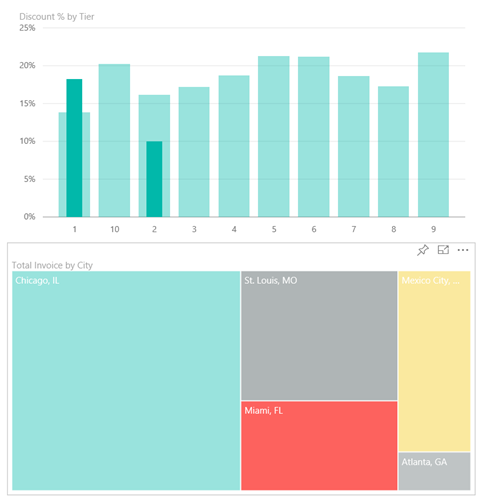Select the Tier 5 bar
The image size is (482, 503).
pos(274,136)
